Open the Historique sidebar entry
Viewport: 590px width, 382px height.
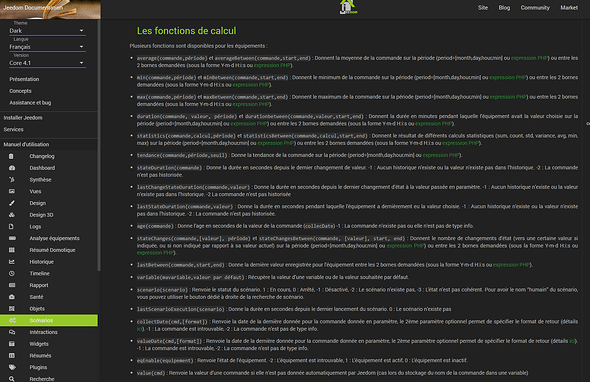(49, 262)
